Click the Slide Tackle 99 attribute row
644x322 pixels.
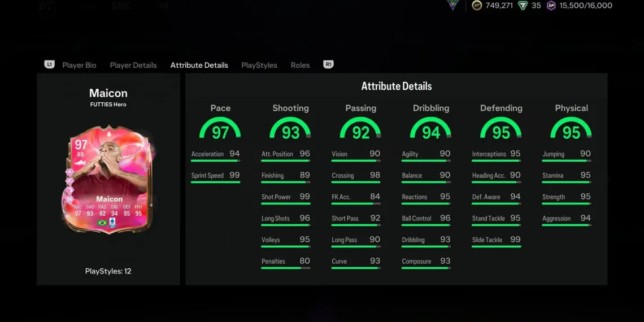tap(496, 240)
